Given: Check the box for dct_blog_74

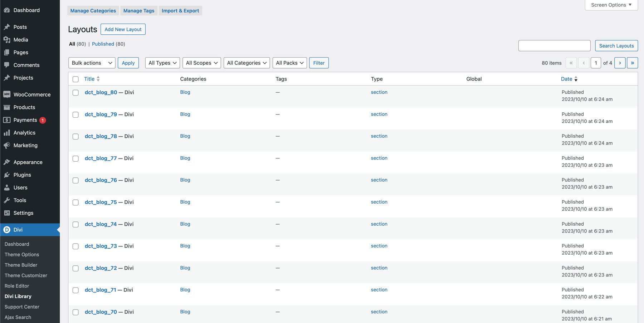Looking at the screenshot, I should click(x=75, y=225).
